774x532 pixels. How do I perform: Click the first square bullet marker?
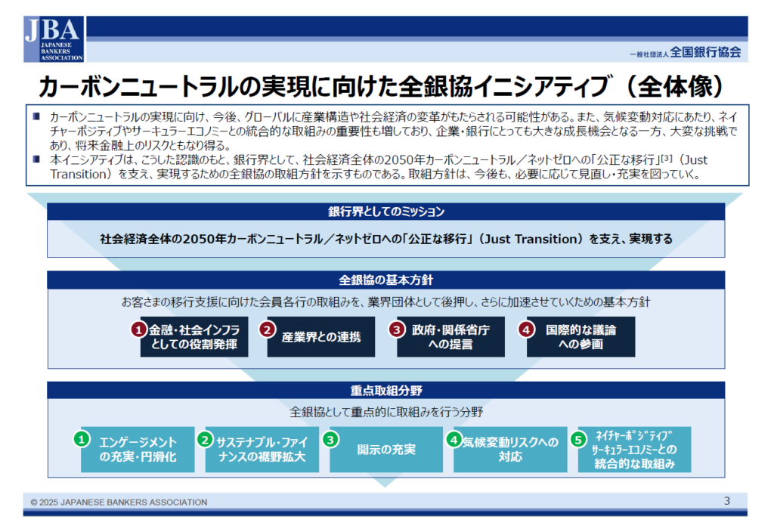36,116
